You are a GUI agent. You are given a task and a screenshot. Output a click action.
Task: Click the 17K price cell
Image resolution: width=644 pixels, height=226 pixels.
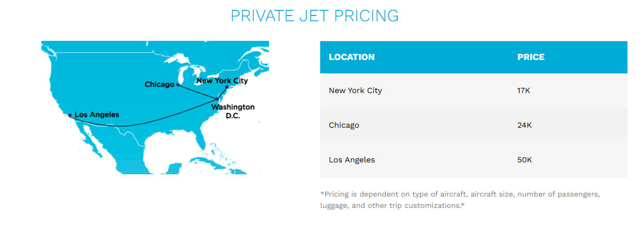tap(523, 91)
